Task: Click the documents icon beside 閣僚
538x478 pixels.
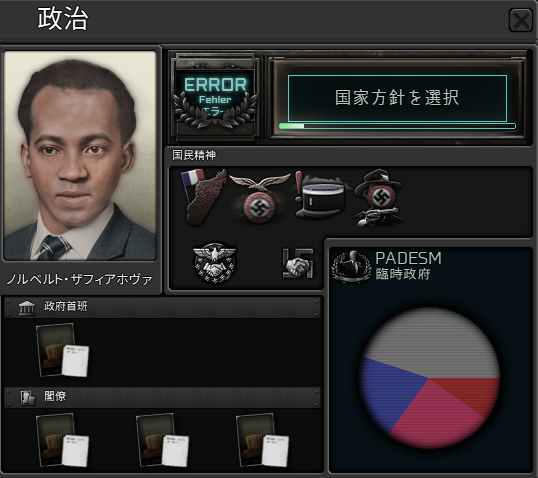Action: pos(27,398)
